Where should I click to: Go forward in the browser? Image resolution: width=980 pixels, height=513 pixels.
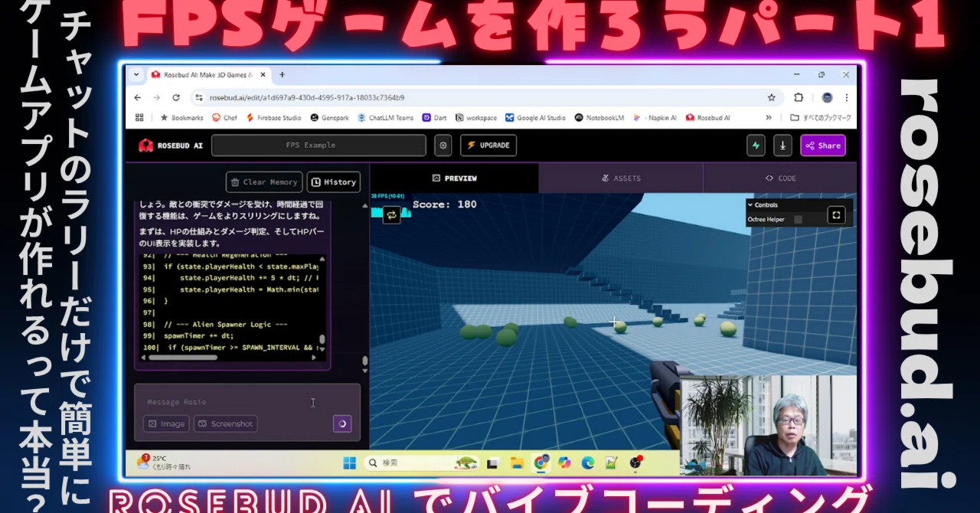click(x=157, y=97)
